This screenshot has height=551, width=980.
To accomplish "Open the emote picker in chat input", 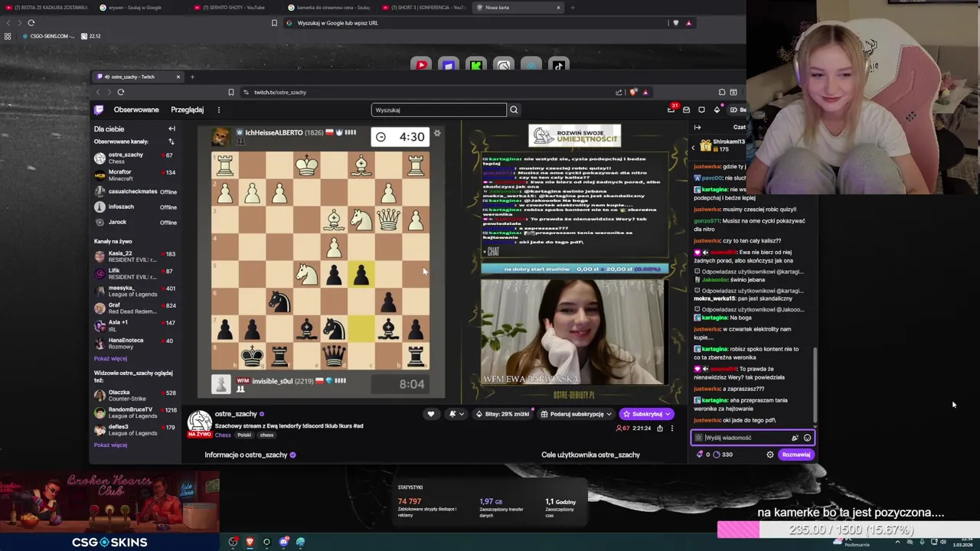I will coord(807,438).
